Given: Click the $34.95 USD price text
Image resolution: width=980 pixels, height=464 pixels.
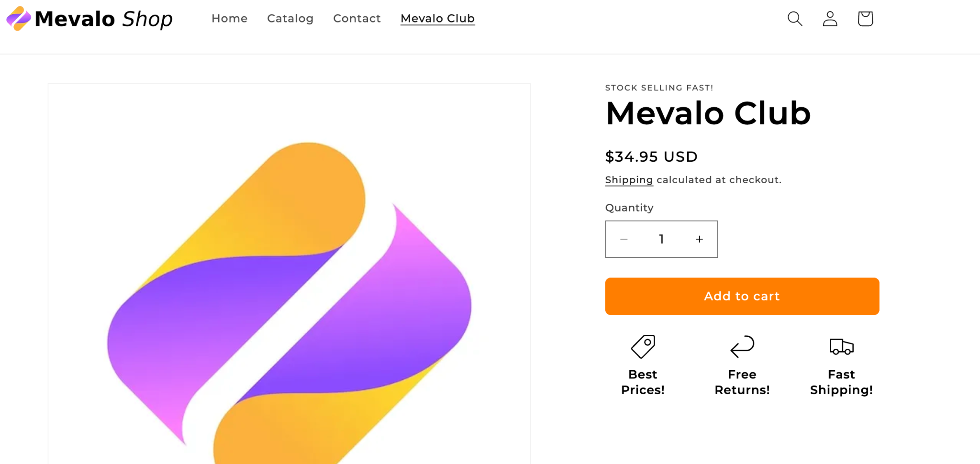Looking at the screenshot, I should 651,156.
